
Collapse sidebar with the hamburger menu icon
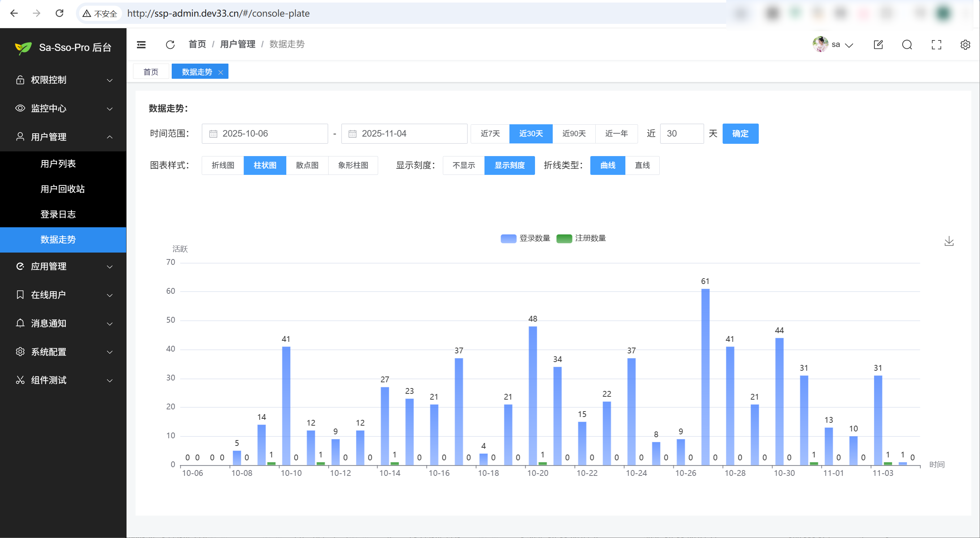pyautogui.click(x=141, y=45)
